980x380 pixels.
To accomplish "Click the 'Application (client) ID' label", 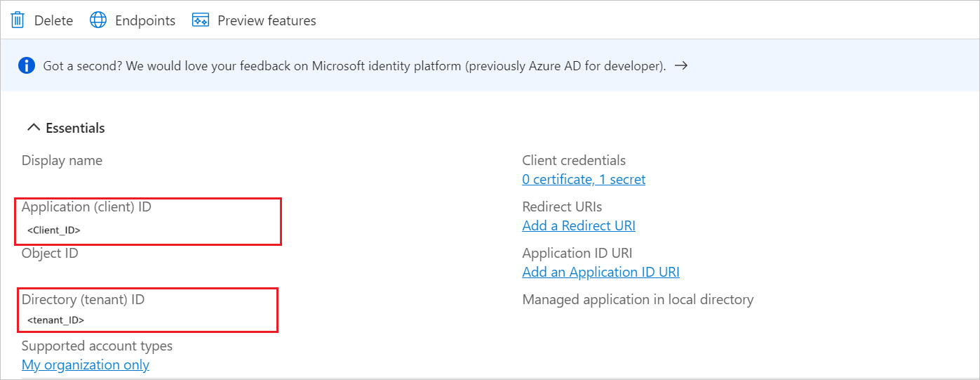I will tap(86, 207).
